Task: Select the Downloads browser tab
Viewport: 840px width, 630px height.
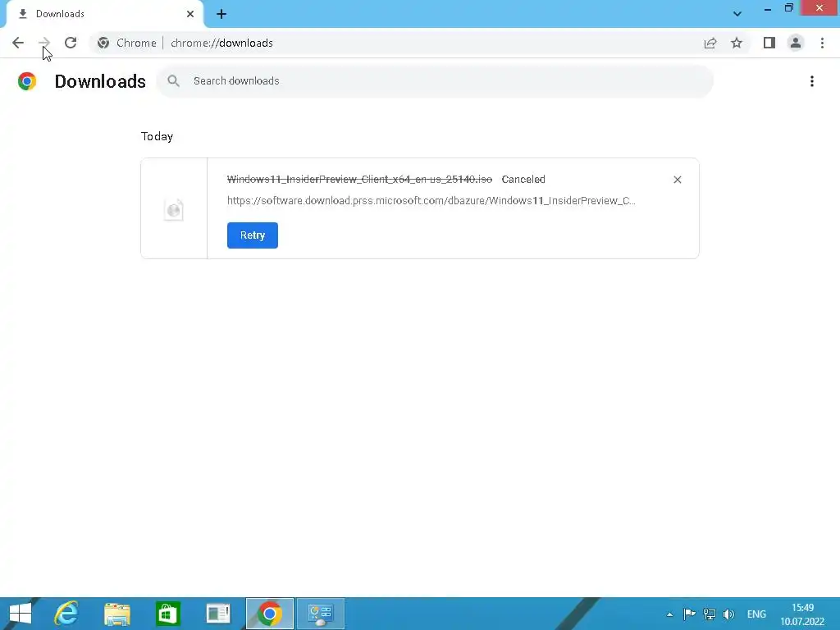Action: click(x=104, y=14)
